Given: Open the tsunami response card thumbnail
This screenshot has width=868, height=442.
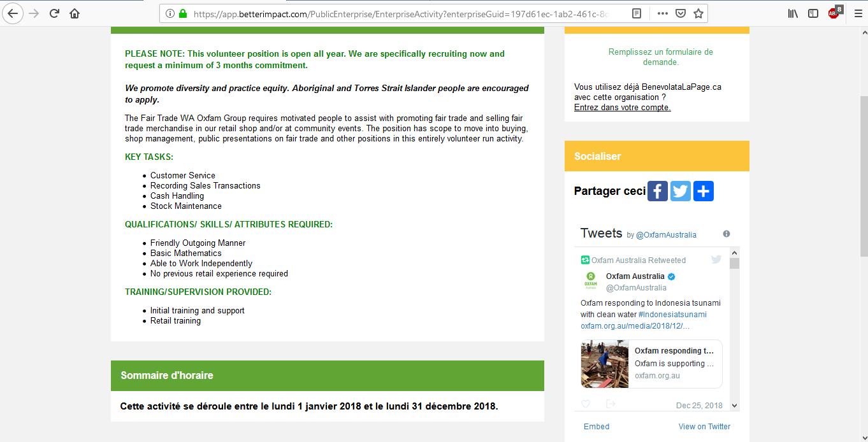Looking at the screenshot, I should click(x=605, y=364).
